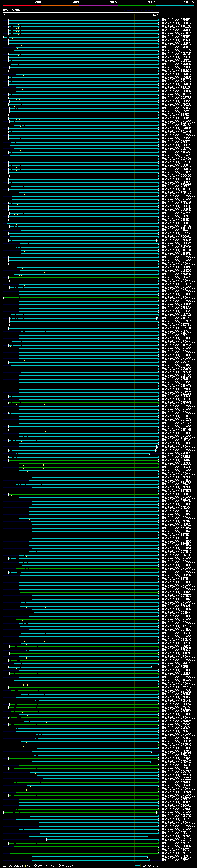Click the red 20% identity legend segment

click(x=22, y=6)
